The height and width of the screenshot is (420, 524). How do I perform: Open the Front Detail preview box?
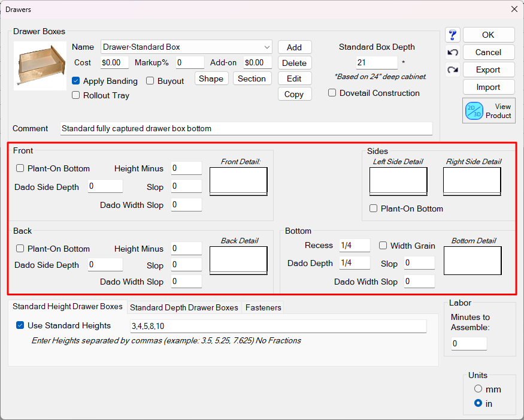[238, 181]
